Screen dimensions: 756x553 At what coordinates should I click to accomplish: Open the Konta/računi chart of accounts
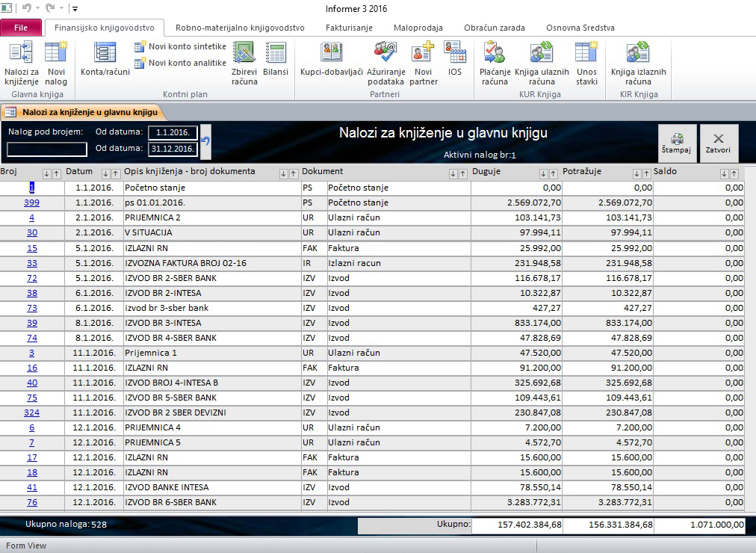pos(105,60)
